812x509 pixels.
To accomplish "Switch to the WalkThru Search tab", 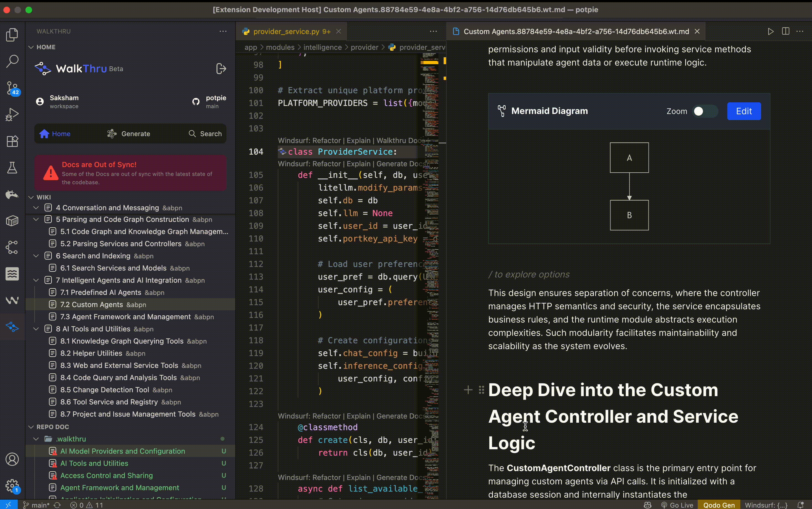I will pos(205,134).
